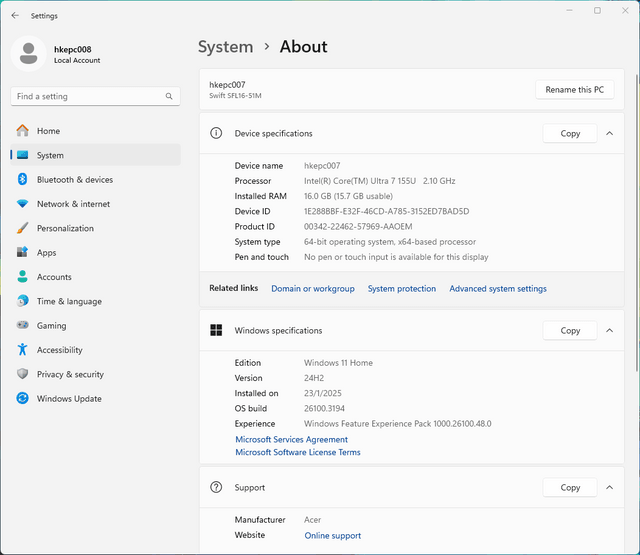This screenshot has height=555, width=640.
Task: Go to Accounts settings
Action: click(95, 277)
